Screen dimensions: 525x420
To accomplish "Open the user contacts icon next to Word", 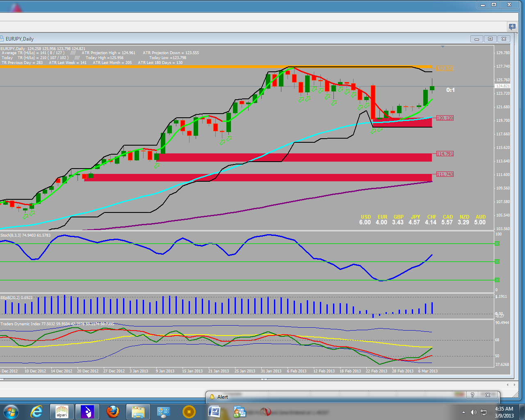I will pyautogui.click(x=240, y=411).
